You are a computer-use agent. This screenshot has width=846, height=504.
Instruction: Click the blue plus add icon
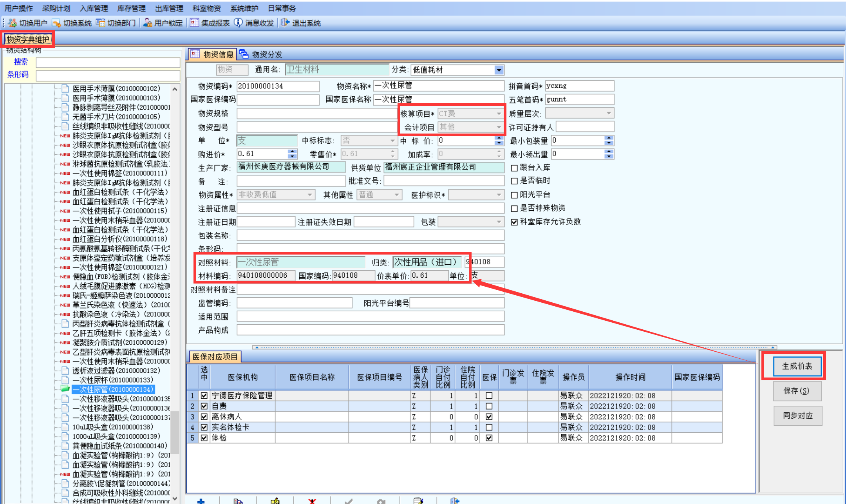(201, 501)
